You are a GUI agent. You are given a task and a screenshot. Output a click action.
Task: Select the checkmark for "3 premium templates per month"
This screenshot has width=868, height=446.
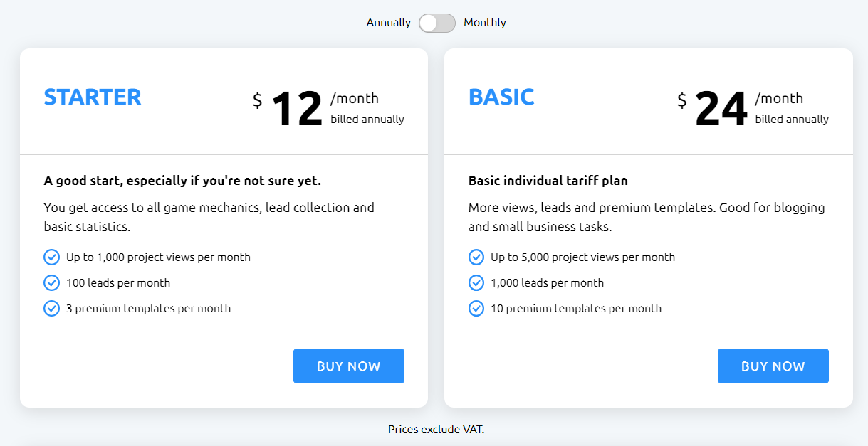51,308
